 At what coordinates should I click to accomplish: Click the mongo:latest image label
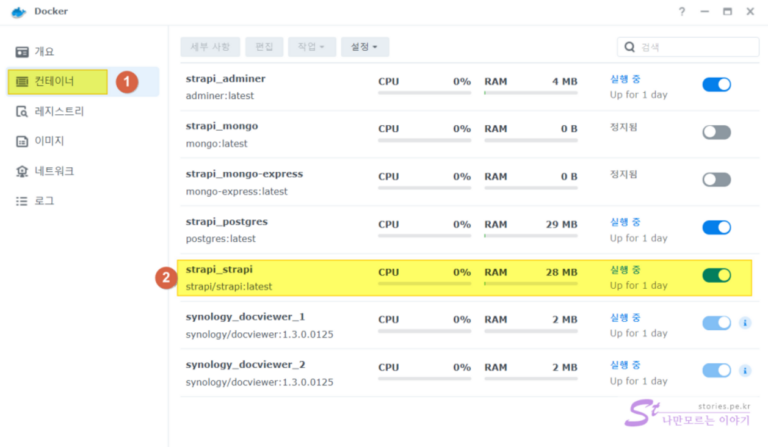point(216,143)
